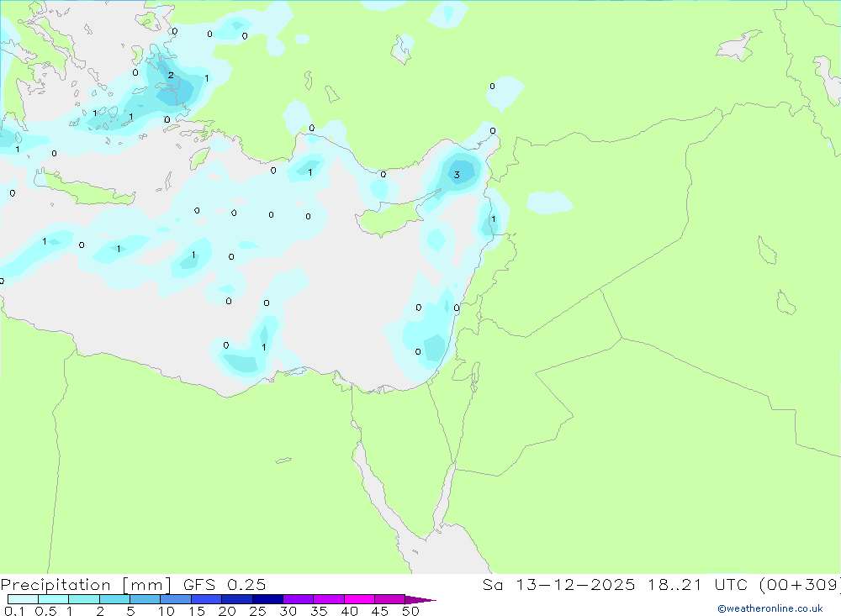Select the legend label "0.5"
The width and height of the screenshot is (841, 616).
tap(45, 611)
